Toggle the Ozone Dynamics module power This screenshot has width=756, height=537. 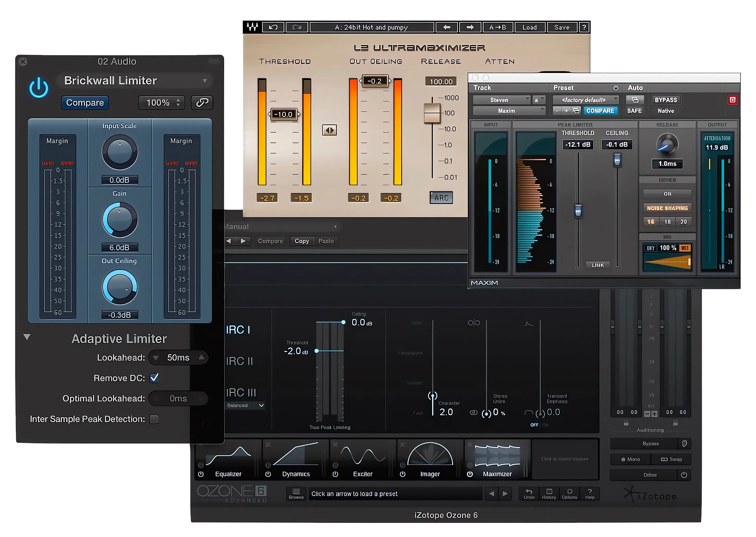point(268,474)
